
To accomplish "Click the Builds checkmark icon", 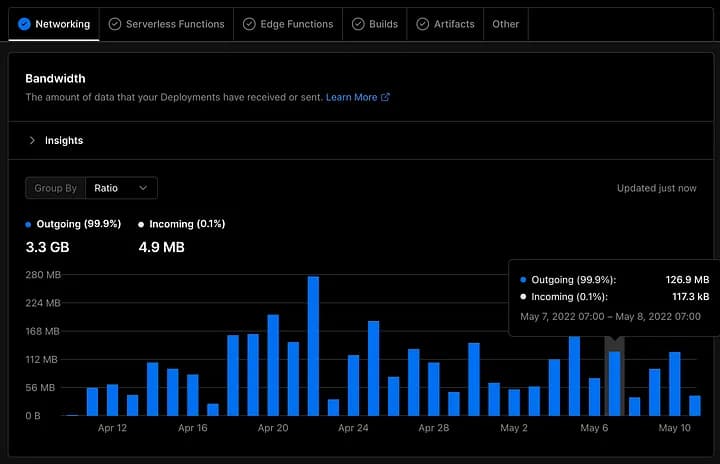I will (358, 24).
